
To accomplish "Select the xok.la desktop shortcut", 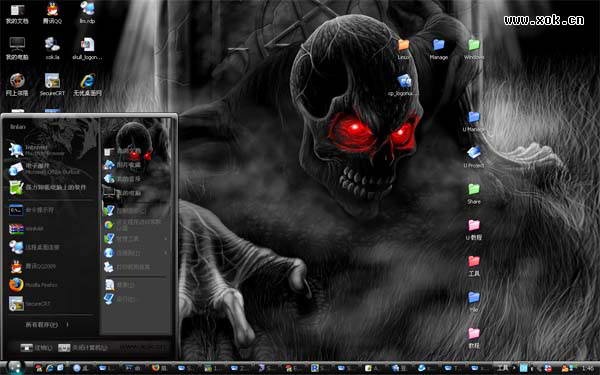I will click(x=52, y=49).
